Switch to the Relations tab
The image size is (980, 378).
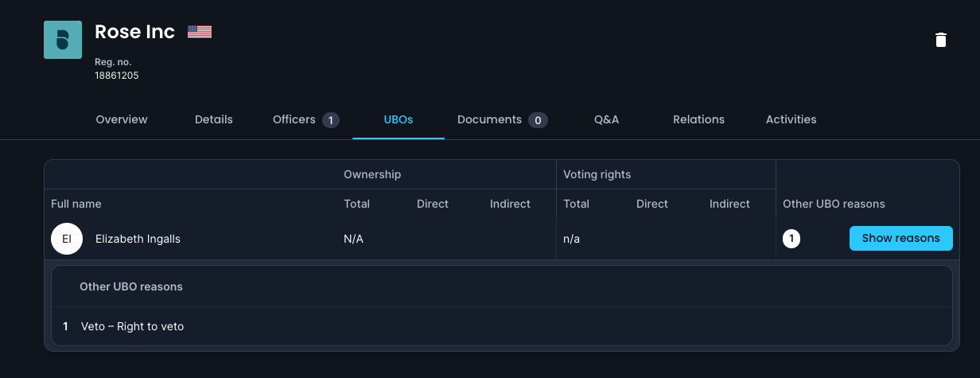coord(698,119)
